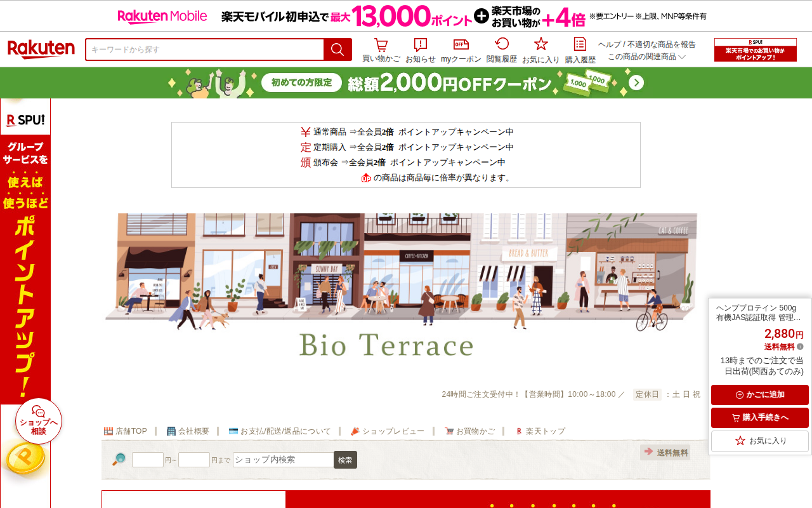Click the 頒布会 point campaign line

[403, 163]
